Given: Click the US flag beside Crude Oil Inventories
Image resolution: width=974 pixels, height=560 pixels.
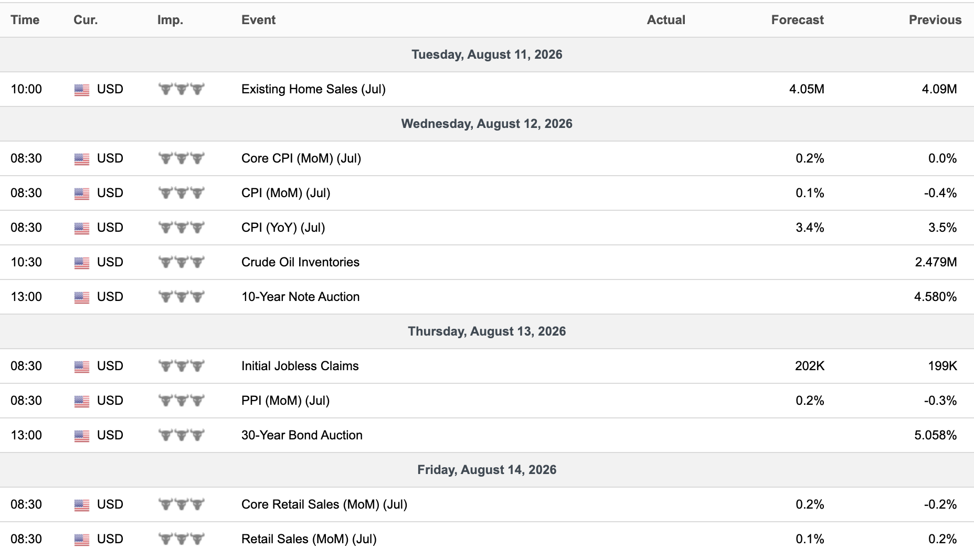Looking at the screenshot, I should pos(82,263).
